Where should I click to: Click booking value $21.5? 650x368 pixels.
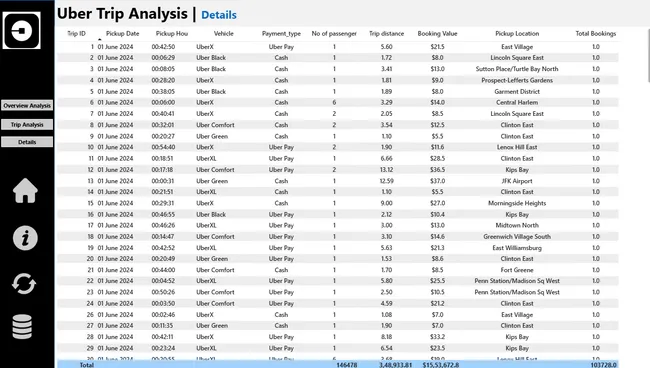click(437, 47)
